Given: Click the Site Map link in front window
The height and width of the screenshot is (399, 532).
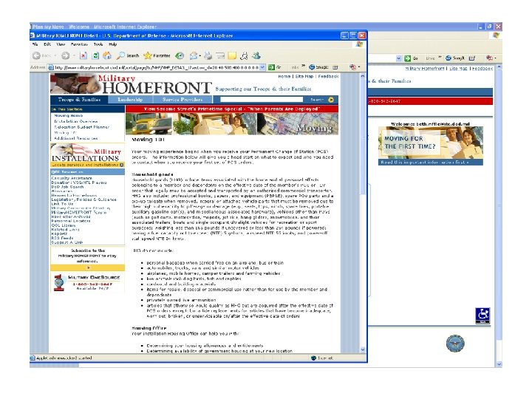Looking at the screenshot, I should coord(304,76).
